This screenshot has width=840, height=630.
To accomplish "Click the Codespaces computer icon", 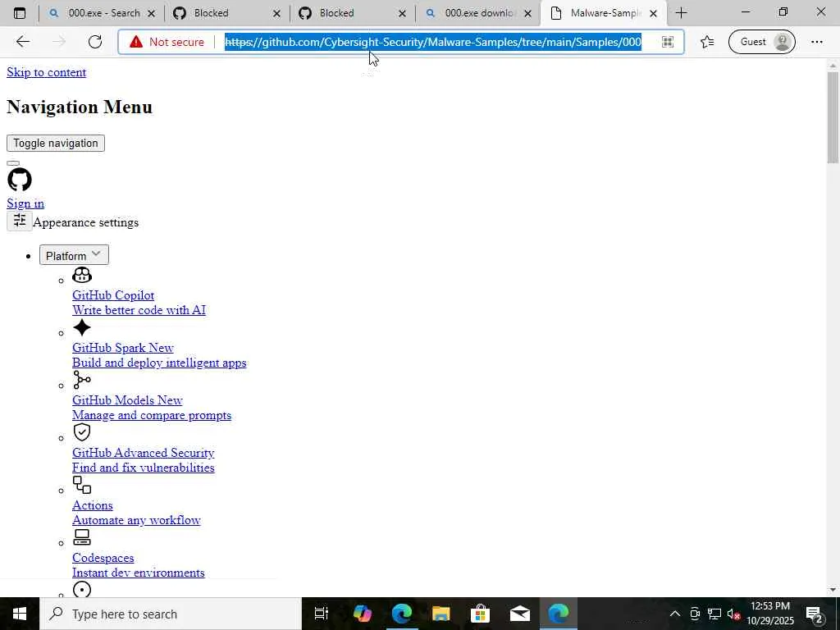I will coord(82,537).
